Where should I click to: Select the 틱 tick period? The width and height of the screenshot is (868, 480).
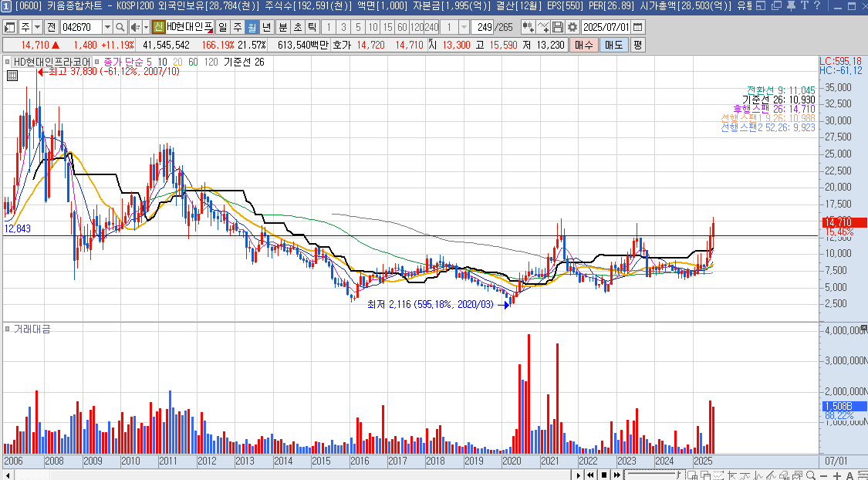tap(312, 27)
